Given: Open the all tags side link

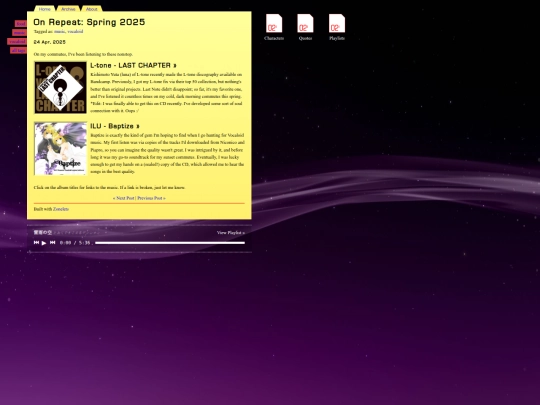Looking at the screenshot, I should (18, 51).
